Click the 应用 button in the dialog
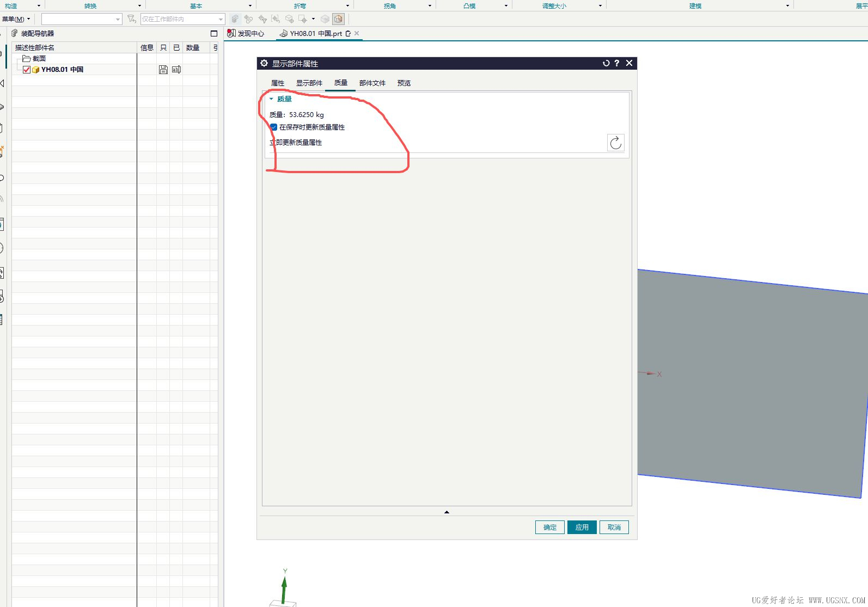The height and width of the screenshot is (607, 868). pos(582,527)
